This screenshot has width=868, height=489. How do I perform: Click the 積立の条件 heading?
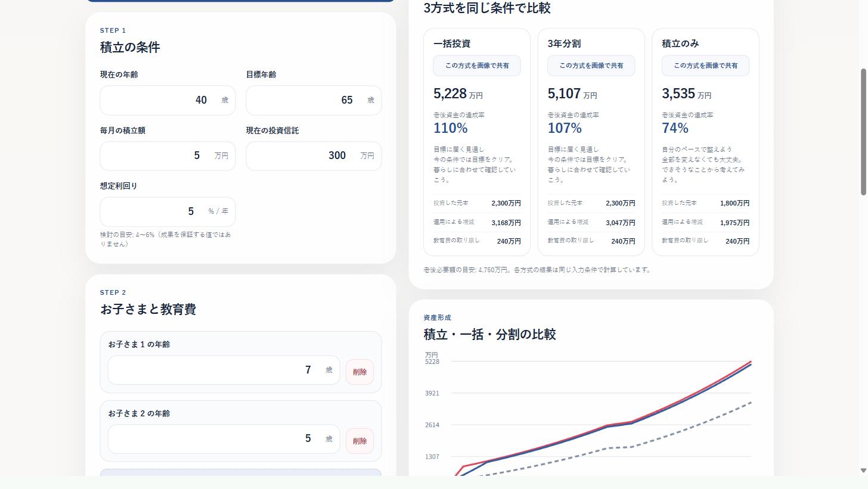[130, 47]
